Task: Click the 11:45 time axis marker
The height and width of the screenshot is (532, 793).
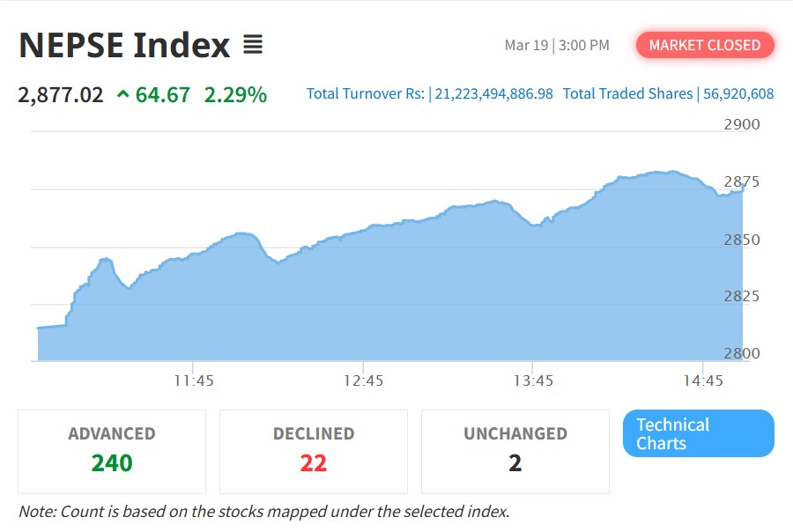Action: point(194,381)
